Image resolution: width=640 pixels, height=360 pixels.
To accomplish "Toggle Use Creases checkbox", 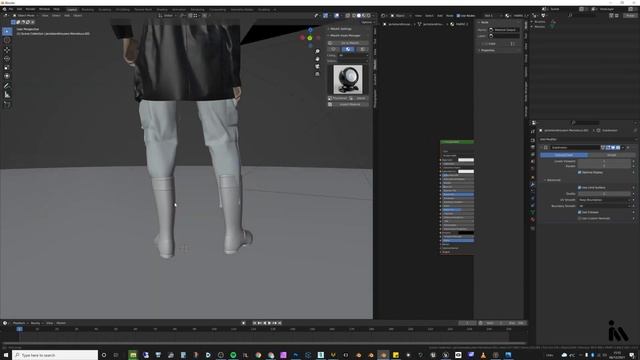I will (580, 212).
